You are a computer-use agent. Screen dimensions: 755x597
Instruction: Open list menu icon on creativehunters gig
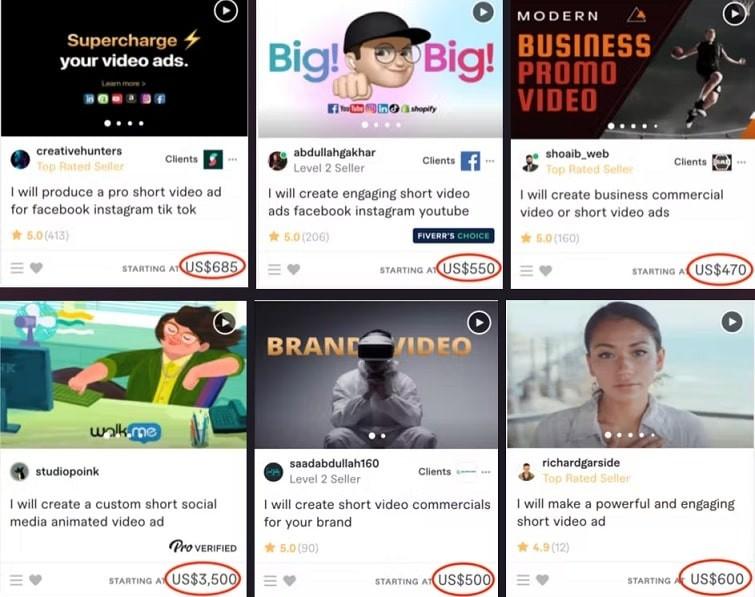point(17,268)
